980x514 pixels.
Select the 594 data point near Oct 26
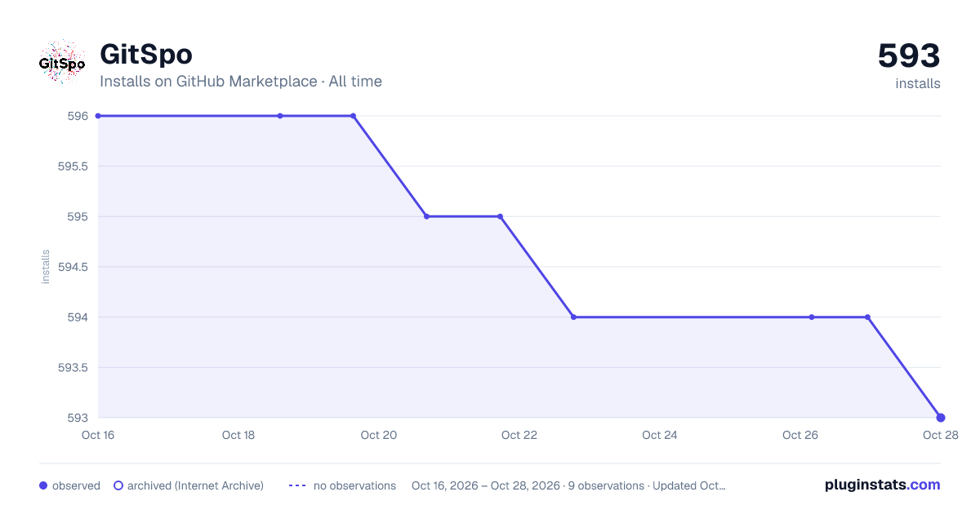(x=812, y=317)
